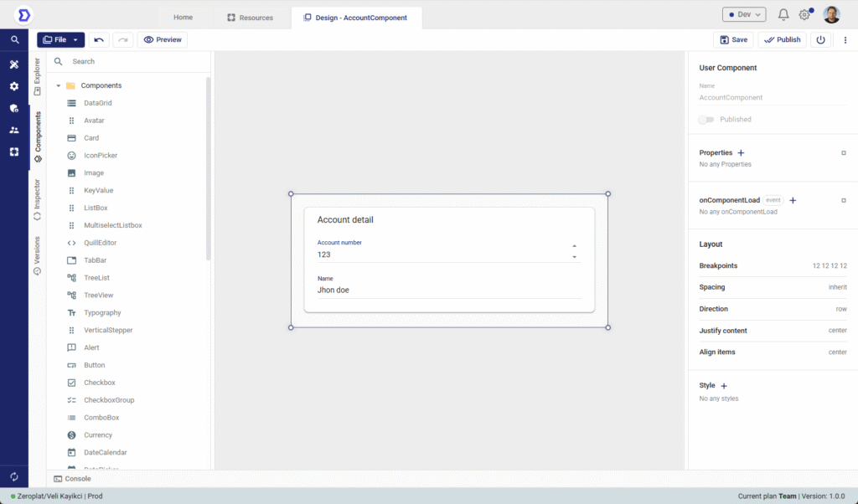Click the power icon next to Publish
Viewport: 858px width, 504px height.
click(x=820, y=39)
